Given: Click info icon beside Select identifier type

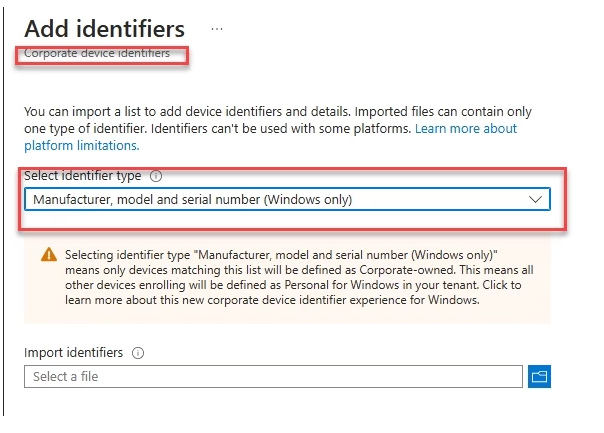Looking at the screenshot, I should 156,176.
